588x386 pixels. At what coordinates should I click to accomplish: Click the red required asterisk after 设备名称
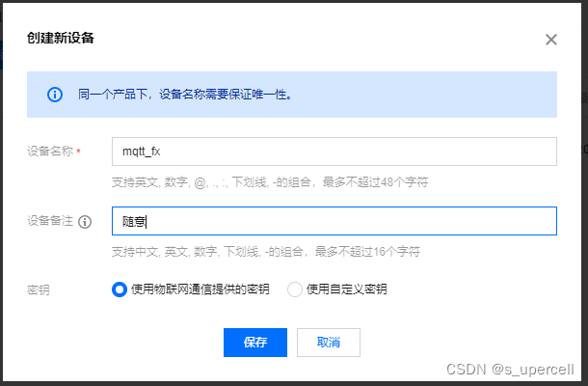(x=78, y=152)
